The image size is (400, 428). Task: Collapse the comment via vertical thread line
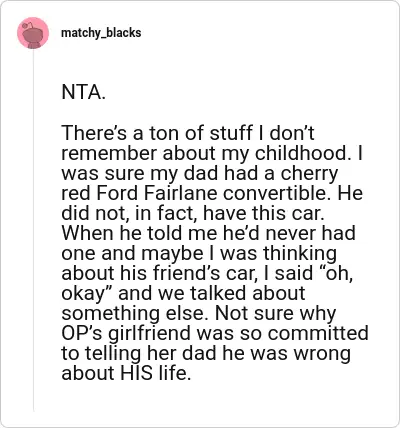click(33, 230)
